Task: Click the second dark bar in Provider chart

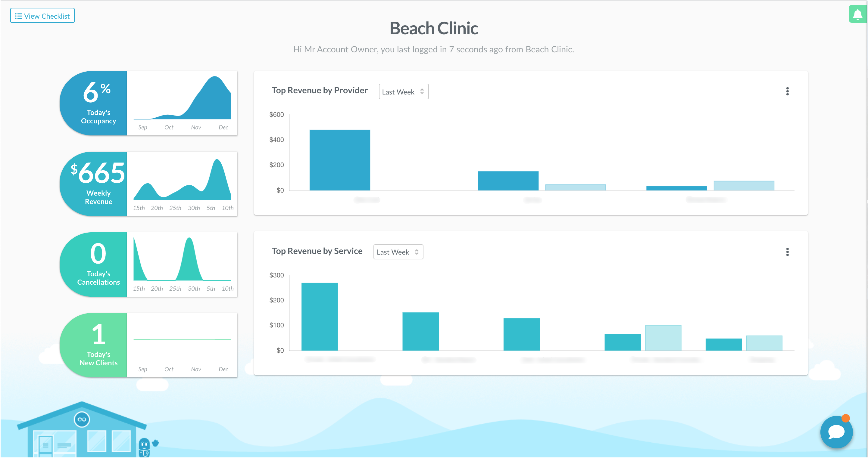Action: (508, 181)
